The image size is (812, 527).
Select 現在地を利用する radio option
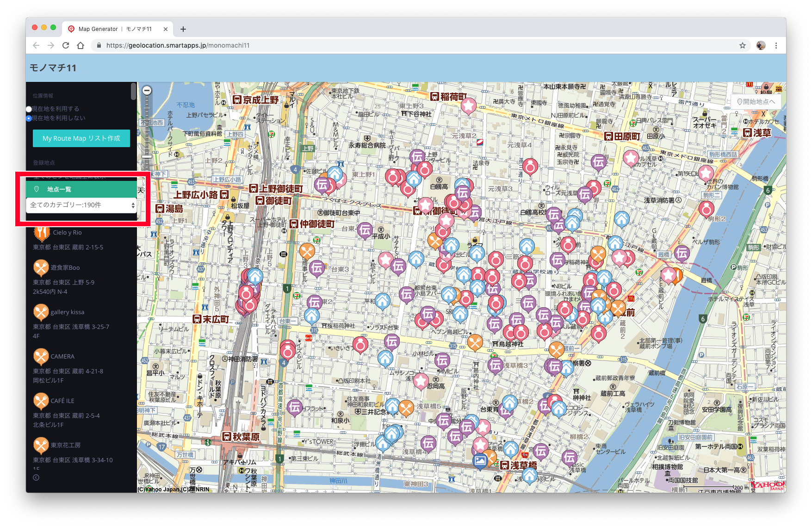(29, 109)
